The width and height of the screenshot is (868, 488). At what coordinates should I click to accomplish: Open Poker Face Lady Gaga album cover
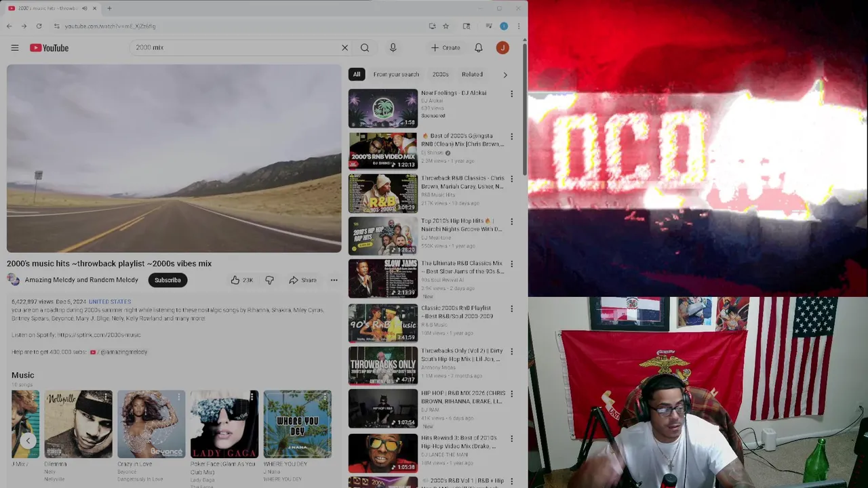224,424
